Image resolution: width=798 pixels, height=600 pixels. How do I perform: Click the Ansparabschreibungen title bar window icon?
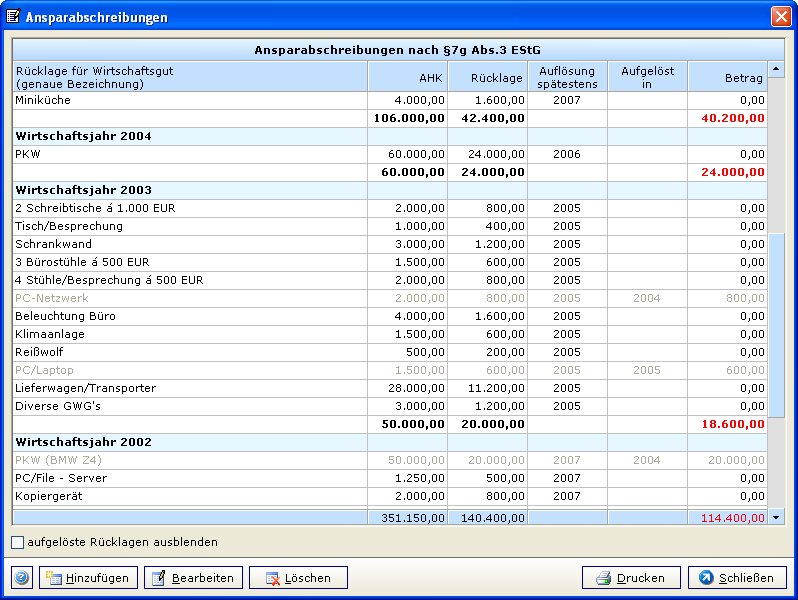click(13, 17)
